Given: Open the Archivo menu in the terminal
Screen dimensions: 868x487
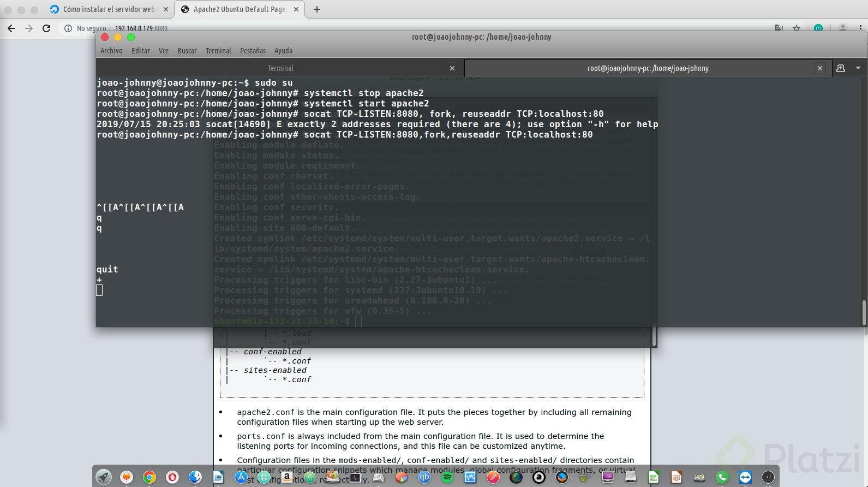Looking at the screenshot, I should point(111,51).
